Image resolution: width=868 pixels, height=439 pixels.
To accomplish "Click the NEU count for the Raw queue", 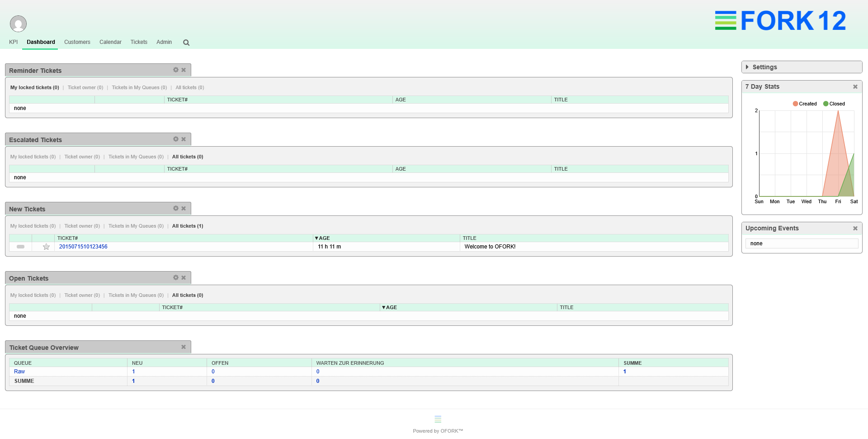I will 133,371.
